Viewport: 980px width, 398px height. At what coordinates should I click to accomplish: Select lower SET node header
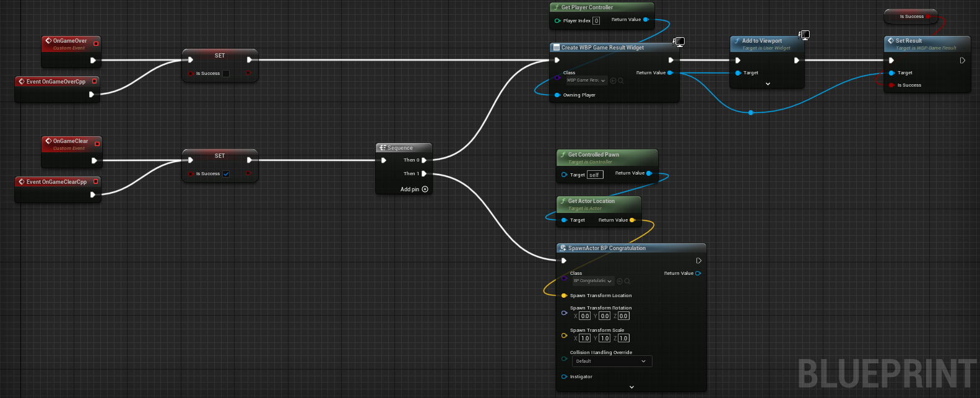pyautogui.click(x=220, y=155)
